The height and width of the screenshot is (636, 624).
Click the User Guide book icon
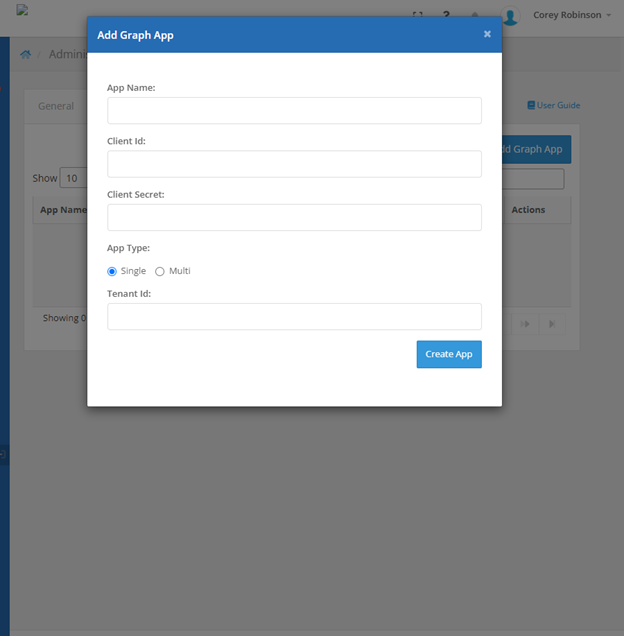531,105
